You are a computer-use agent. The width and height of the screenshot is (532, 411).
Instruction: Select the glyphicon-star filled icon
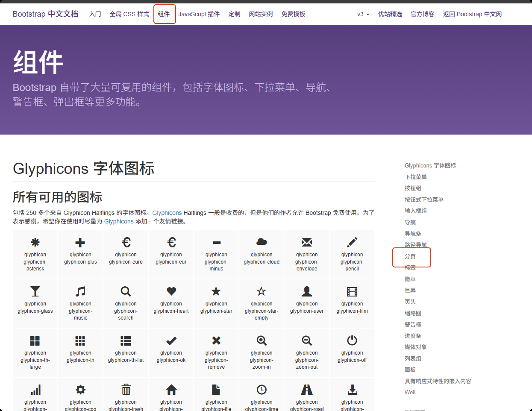(217, 291)
